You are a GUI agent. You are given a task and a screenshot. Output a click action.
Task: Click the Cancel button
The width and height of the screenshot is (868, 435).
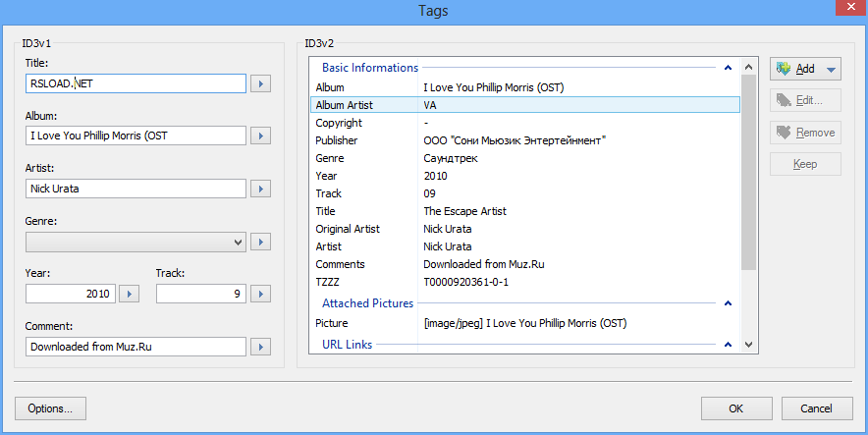[x=816, y=408]
